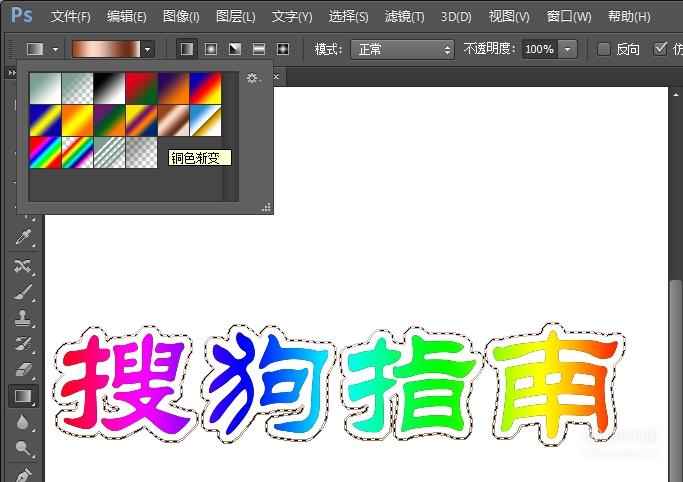Pick the transparent stripes gradient swatch
Viewport: 683px width, 482px height.
109,152
